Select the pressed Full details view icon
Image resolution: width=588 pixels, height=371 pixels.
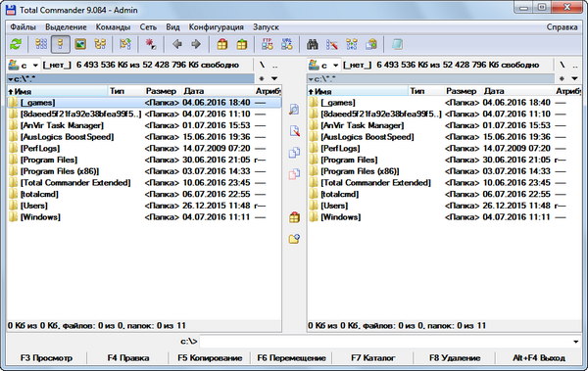tap(61, 44)
